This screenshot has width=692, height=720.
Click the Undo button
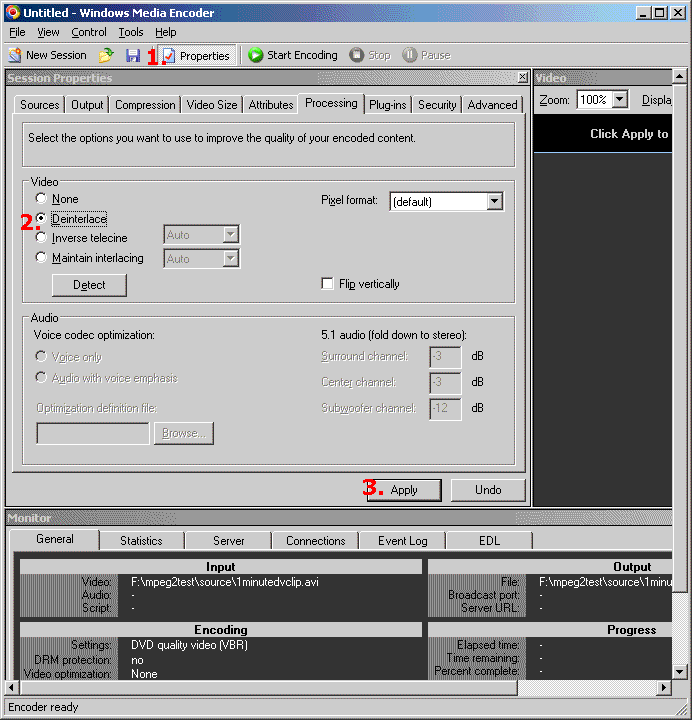click(488, 490)
